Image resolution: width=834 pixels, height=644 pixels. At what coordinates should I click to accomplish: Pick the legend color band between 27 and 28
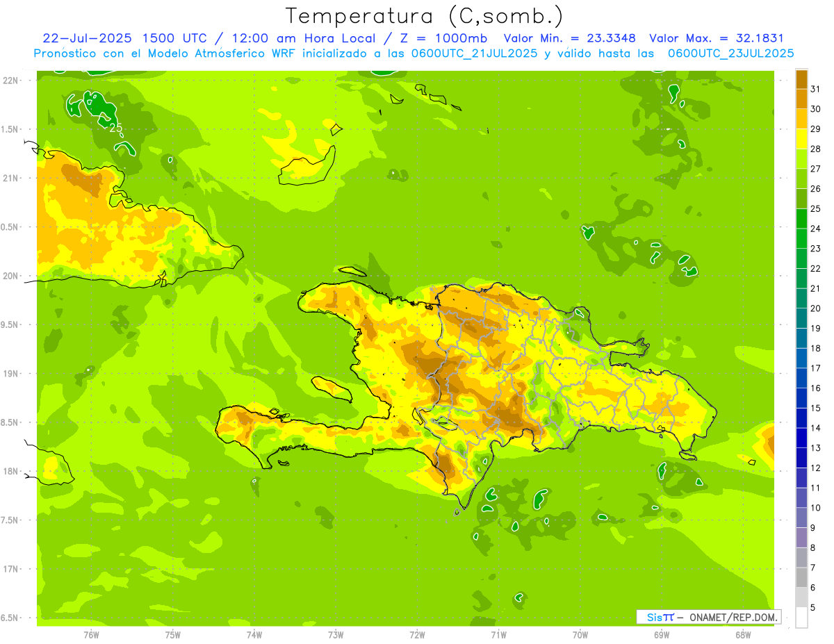801,159
